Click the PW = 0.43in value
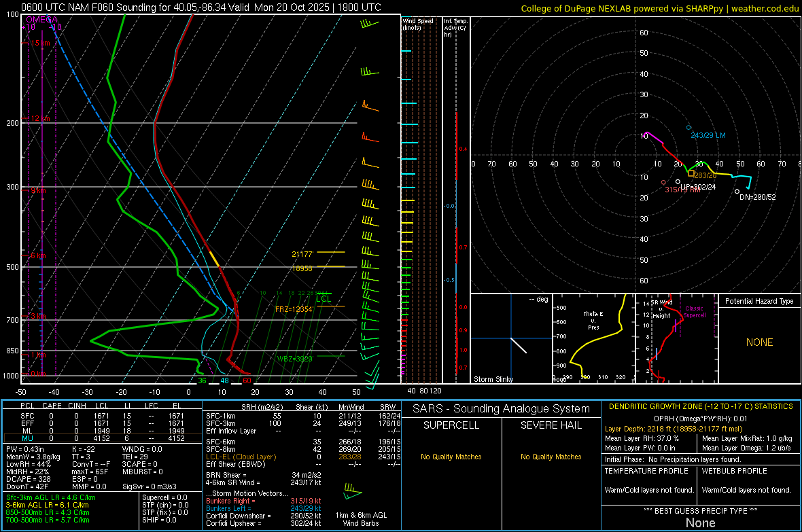This screenshot has width=802, height=532. pos(25,449)
